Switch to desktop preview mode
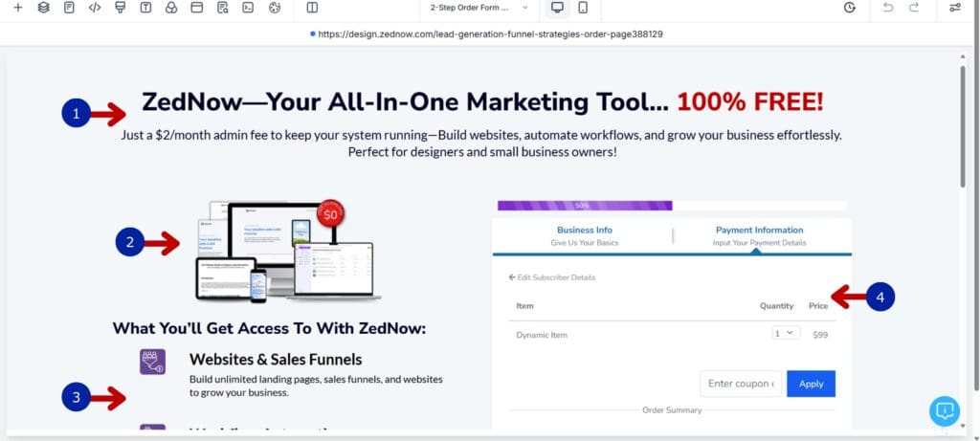Screen dimensions: 980x441 558,8
